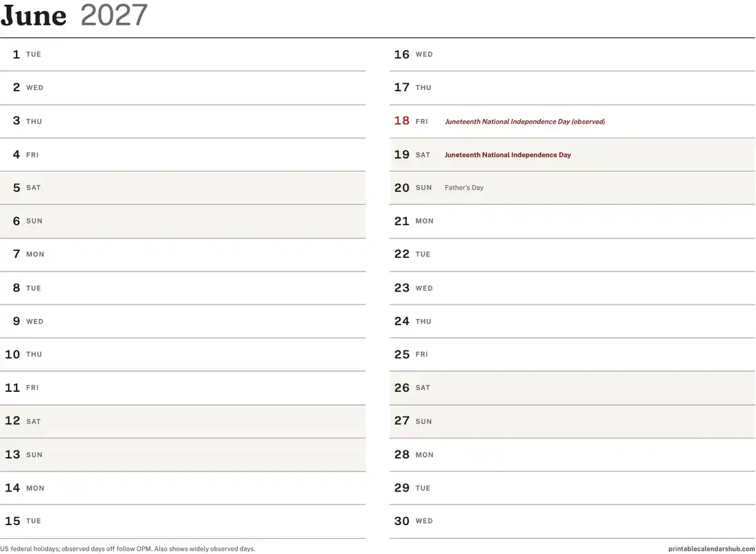Open the printablecalendarshub.com link
Image resolution: width=756 pixels, height=554 pixels.
click(x=711, y=549)
